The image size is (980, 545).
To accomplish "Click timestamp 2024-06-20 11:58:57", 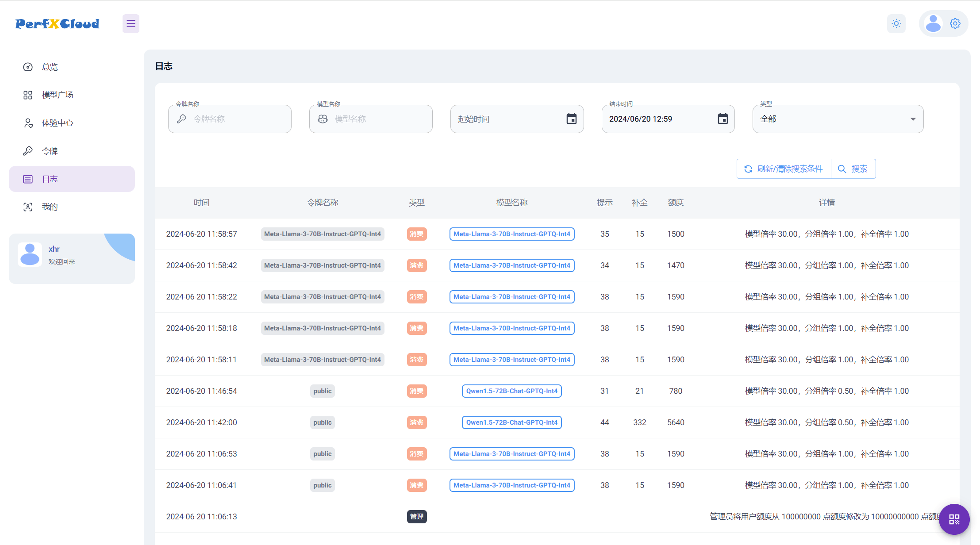I will pyautogui.click(x=201, y=234).
